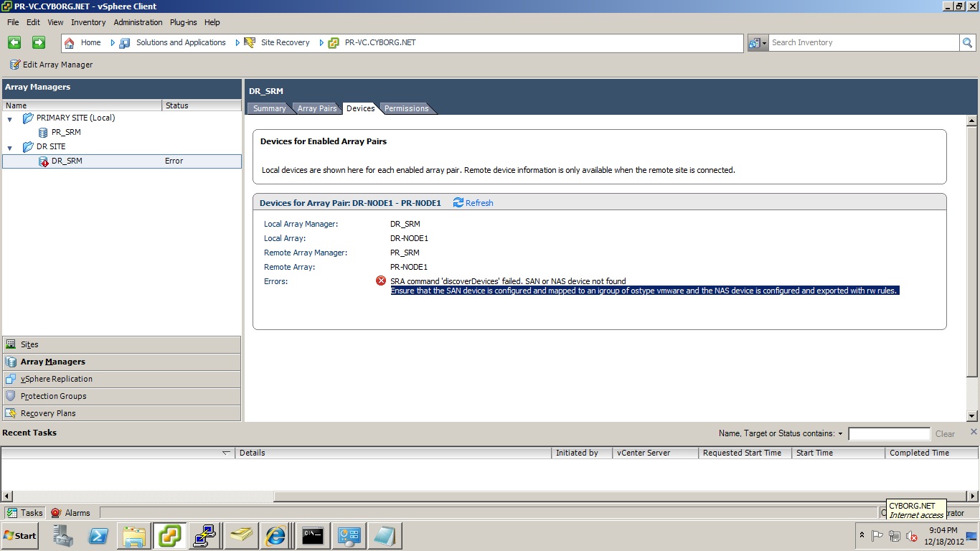This screenshot has height=551, width=980.
Task: Select the Devices tab
Action: point(360,108)
